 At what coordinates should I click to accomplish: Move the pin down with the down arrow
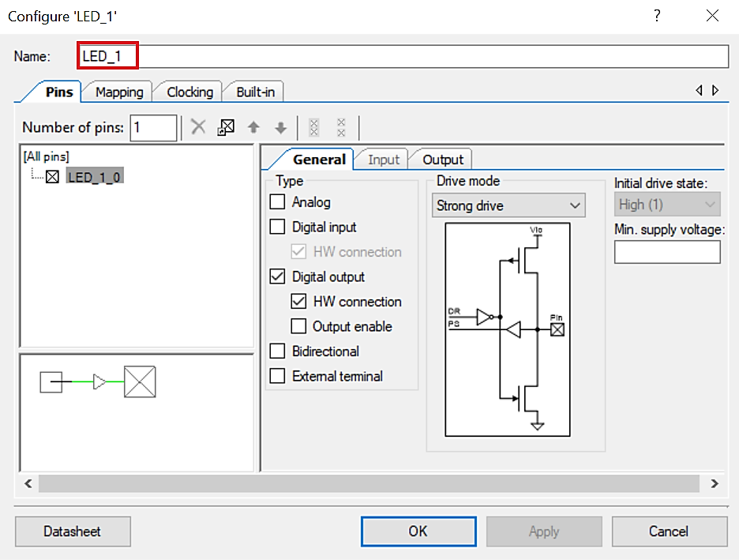click(281, 127)
